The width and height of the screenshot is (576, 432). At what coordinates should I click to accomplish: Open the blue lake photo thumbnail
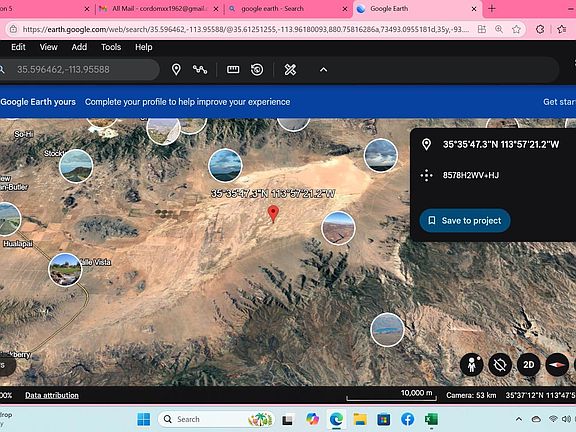(387, 330)
